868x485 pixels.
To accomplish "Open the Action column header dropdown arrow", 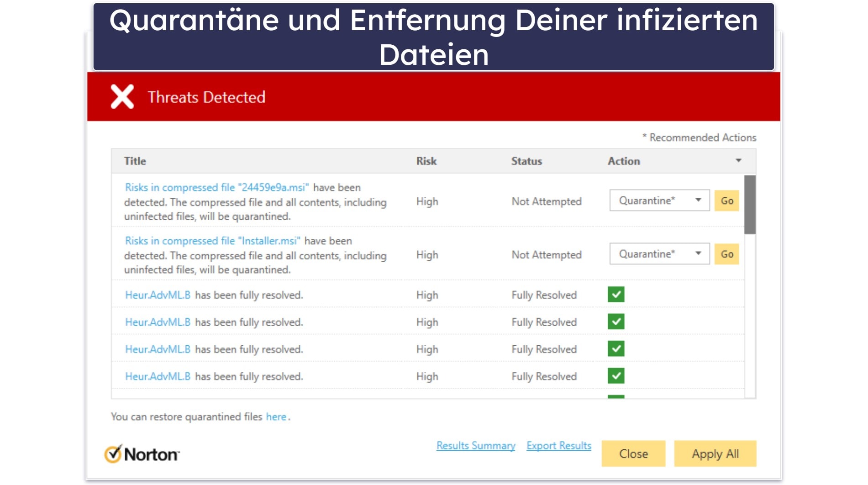I will [x=738, y=161].
